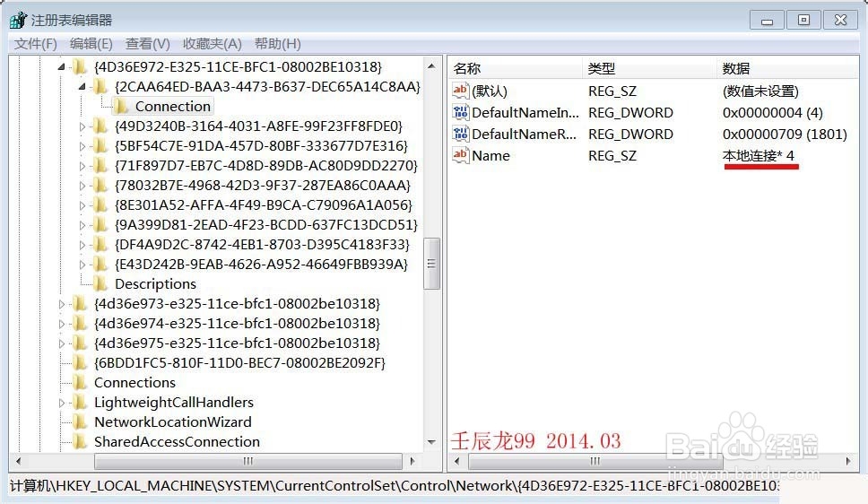Screen dimensions: 868x504
Task: Click the 0x00000004 (4) data cell
Action: click(773, 112)
